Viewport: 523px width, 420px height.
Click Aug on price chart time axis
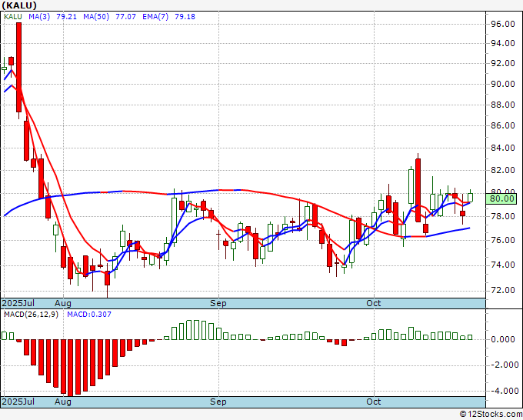[x=63, y=303]
